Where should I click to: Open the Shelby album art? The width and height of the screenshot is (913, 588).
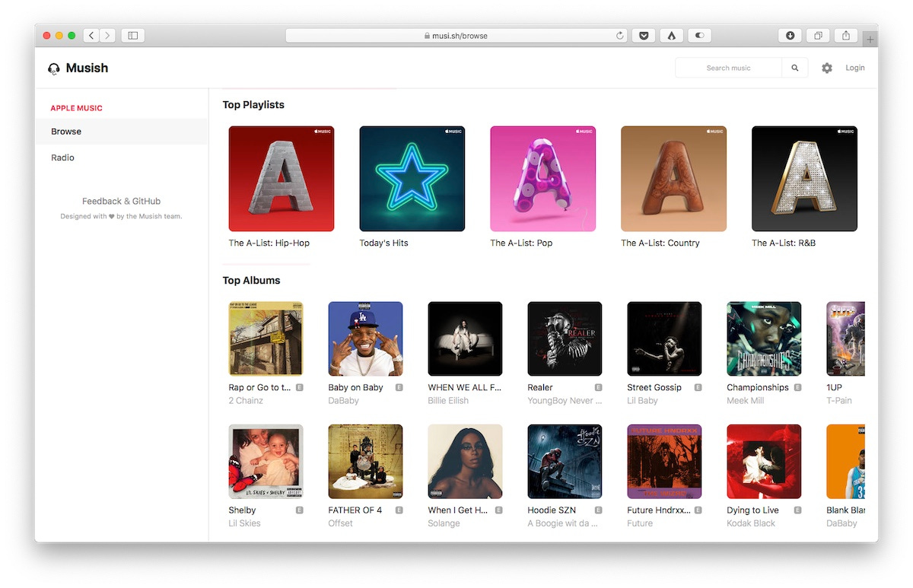click(x=266, y=462)
